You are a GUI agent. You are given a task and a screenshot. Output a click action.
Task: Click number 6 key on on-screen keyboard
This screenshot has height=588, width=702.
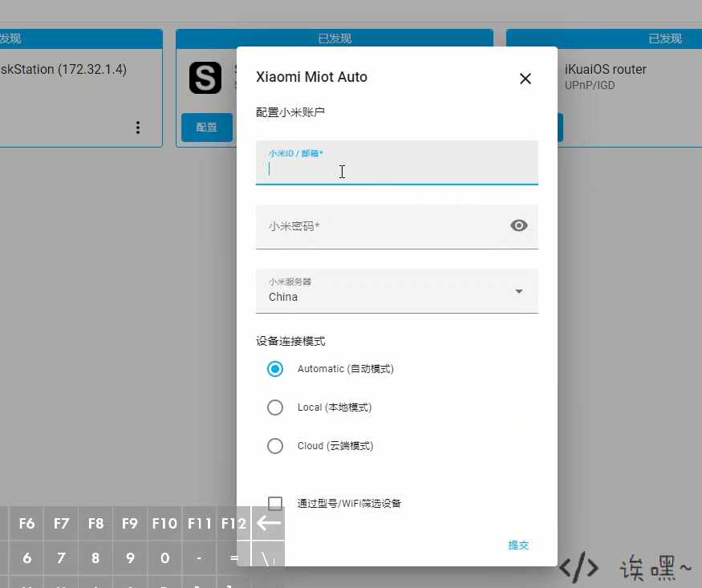pyautogui.click(x=26, y=558)
